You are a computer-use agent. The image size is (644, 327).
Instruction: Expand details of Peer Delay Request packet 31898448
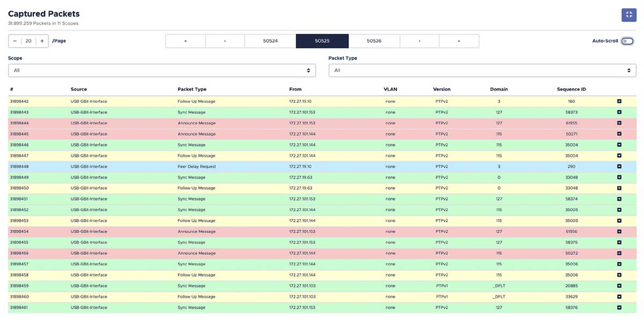point(619,167)
